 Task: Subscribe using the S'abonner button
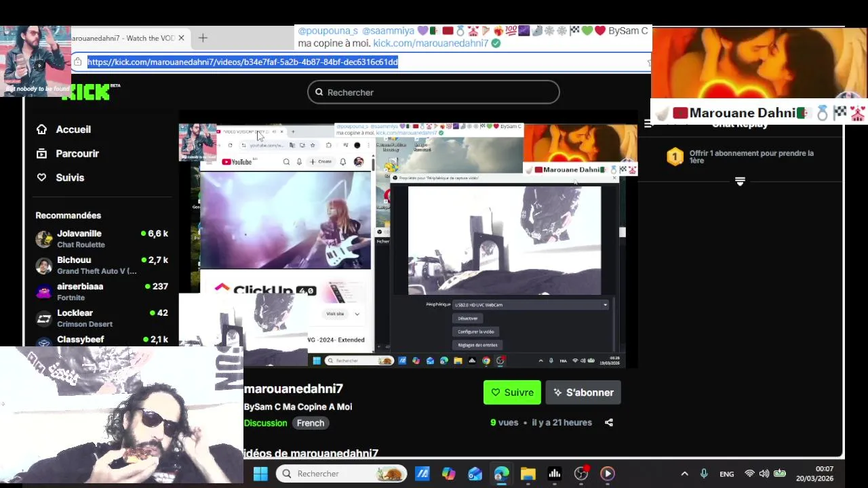point(583,392)
